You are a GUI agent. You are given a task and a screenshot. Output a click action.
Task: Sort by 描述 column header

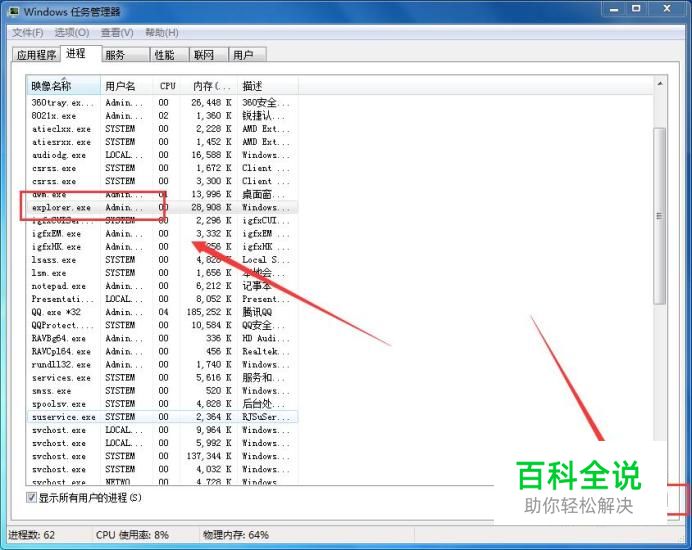point(268,86)
